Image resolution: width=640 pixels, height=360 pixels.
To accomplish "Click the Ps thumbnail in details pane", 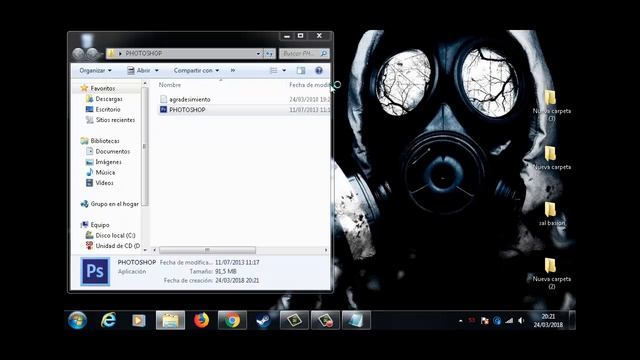I will point(95,271).
